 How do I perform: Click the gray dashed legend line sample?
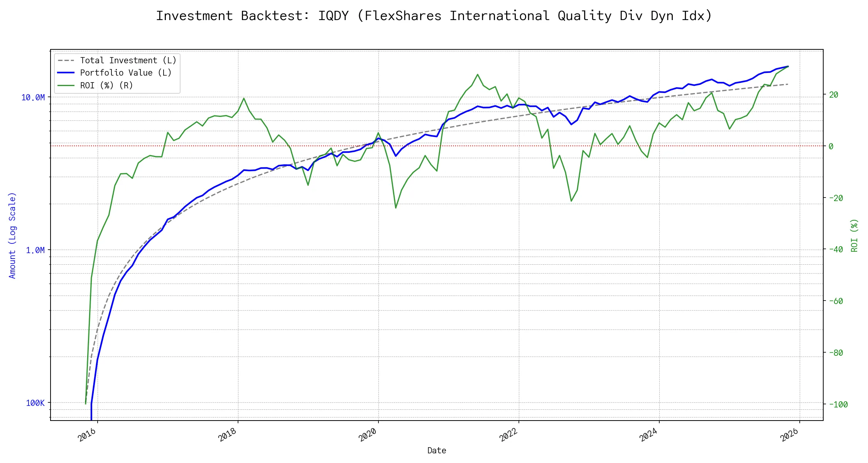click(x=66, y=61)
